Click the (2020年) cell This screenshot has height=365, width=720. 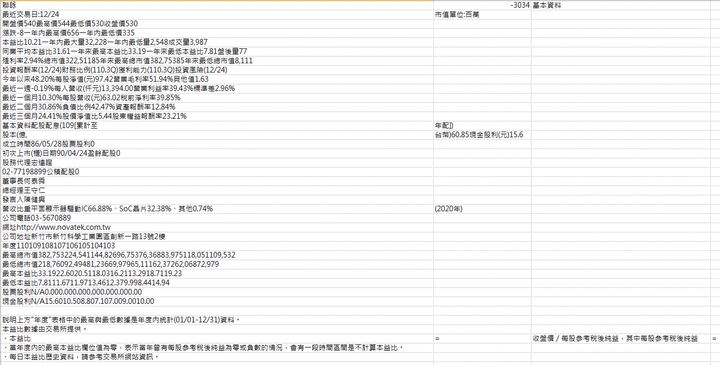(x=482, y=209)
